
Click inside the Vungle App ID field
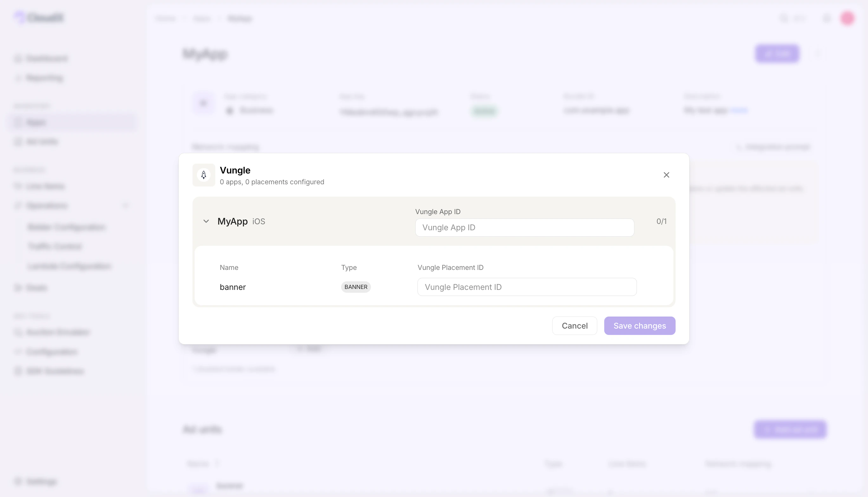click(524, 227)
